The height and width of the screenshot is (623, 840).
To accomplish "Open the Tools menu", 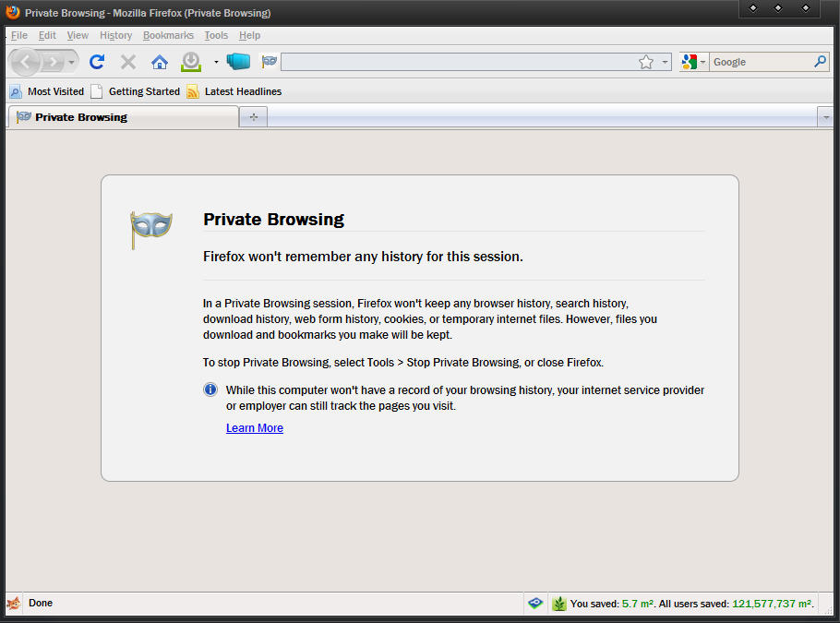I will pos(216,35).
